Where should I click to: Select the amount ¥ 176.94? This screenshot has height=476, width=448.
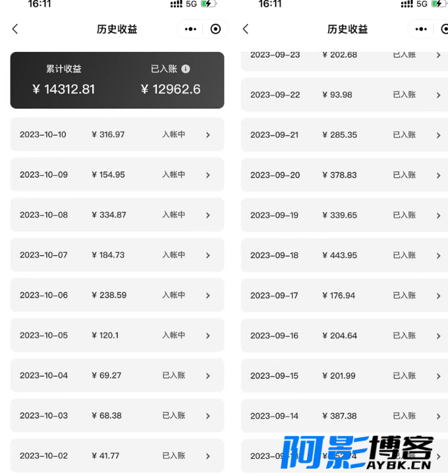tap(339, 296)
